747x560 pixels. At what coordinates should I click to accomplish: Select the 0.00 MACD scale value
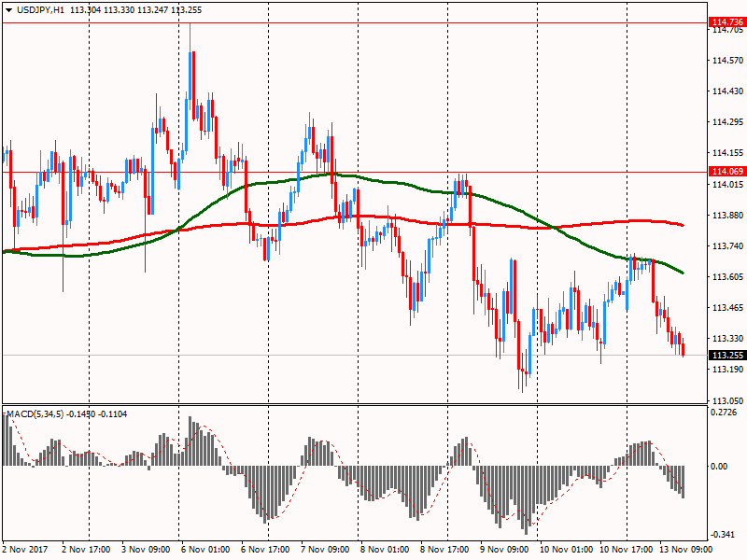click(x=719, y=466)
